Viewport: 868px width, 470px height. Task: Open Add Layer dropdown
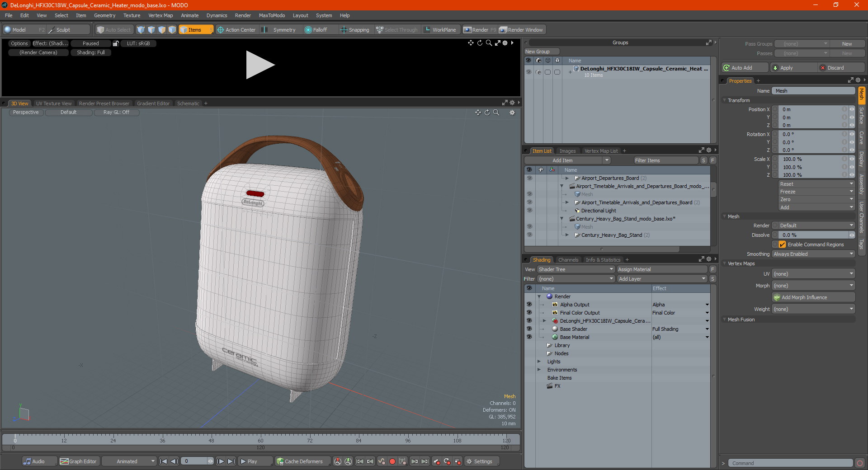pos(662,279)
